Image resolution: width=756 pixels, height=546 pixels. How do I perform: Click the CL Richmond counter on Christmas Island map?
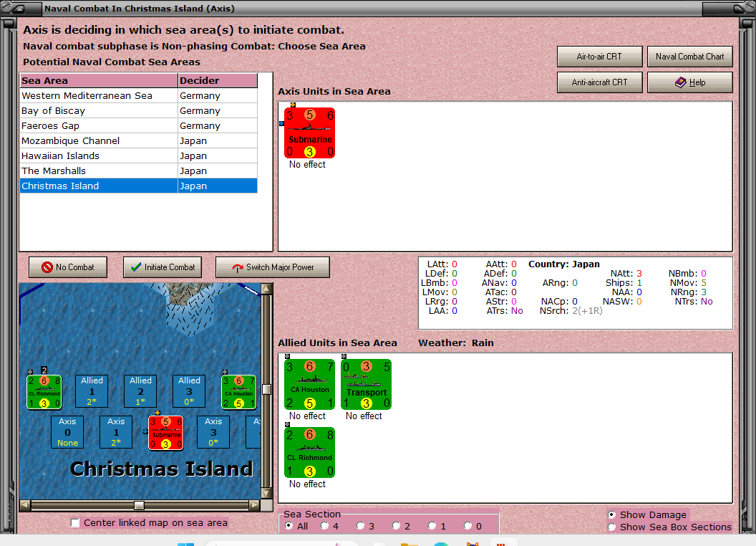point(44,391)
